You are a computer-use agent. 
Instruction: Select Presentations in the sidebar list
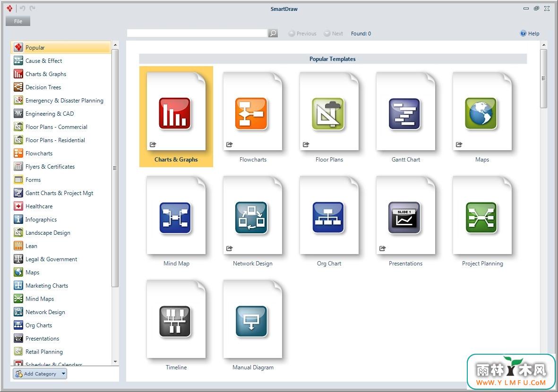[x=61, y=338]
